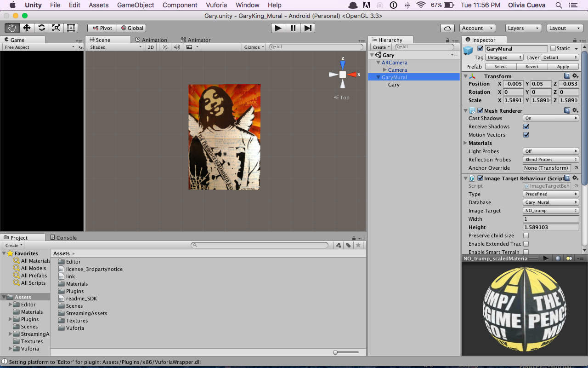Toggle Image Target Behaviour enabled checkbox
588x368 pixels.
pyautogui.click(x=480, y=178)
